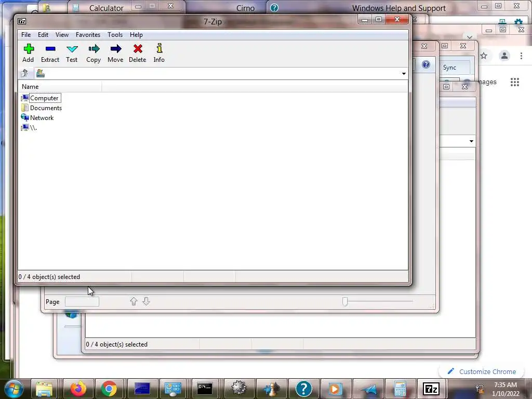Click the Customize Chrome button
The height and width of the screenshot is (399, 532).
(482, 371)
